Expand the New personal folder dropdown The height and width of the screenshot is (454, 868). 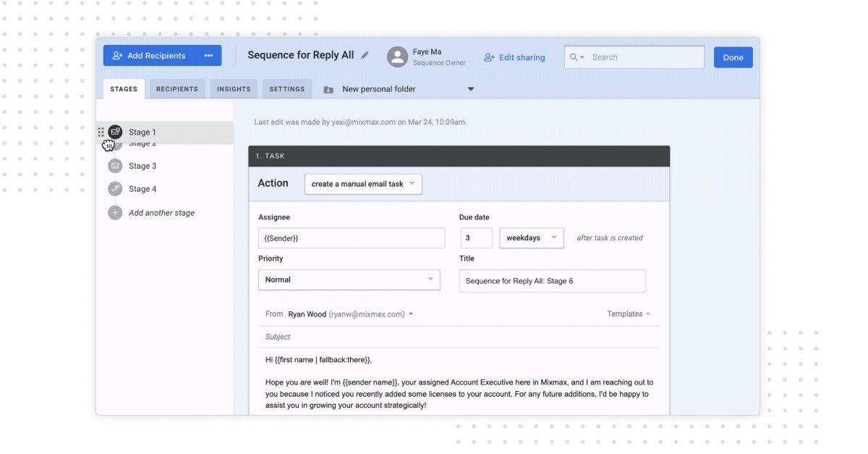[x=471, y=88]
